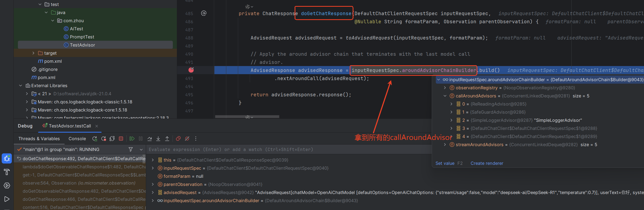The height and width of the screenshot is (210, 644).
Task: Expand the JDK 21 library node
Action: [x=27, y=94]
